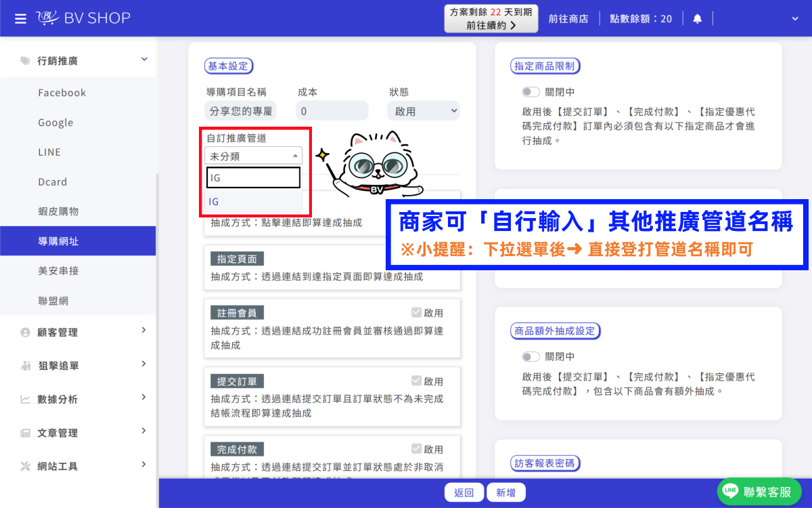Open the 狀態 dropdown showing 啟用
Viewport: 812px width, 508px height.
click(x=424, y=111)
